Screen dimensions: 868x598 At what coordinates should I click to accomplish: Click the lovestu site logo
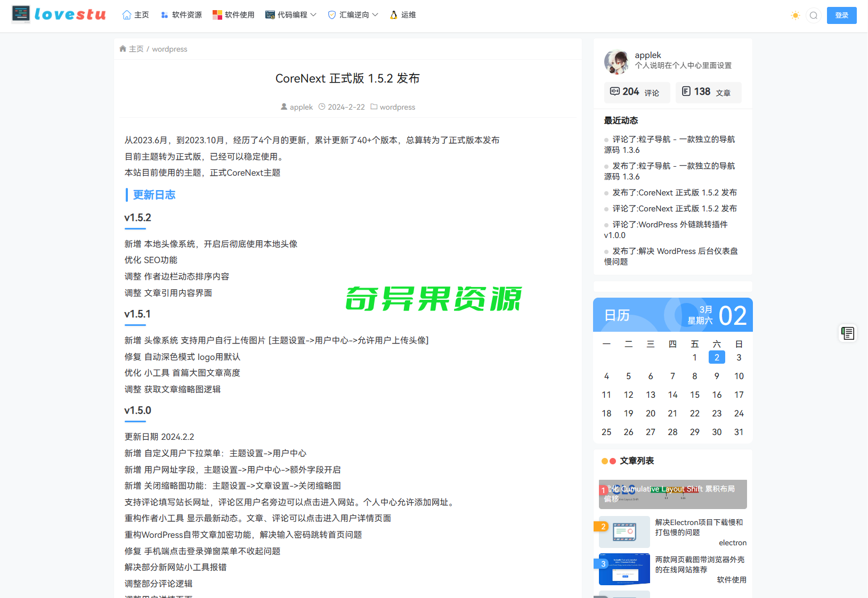[x=59, y=14]
